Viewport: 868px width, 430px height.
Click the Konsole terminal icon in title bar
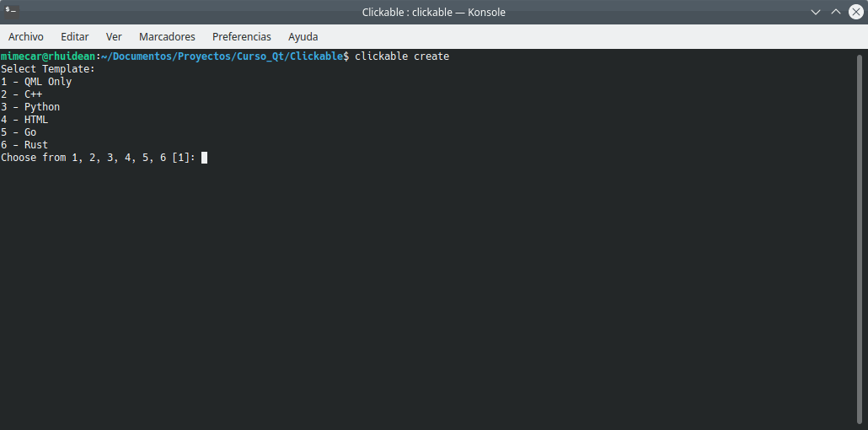[x=12, y=12]
